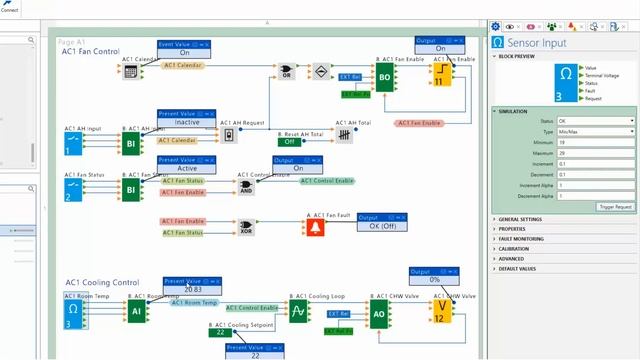Select the AC1 Calendar block icon
This screenshot has height=360, width=640.
[131, 71]
